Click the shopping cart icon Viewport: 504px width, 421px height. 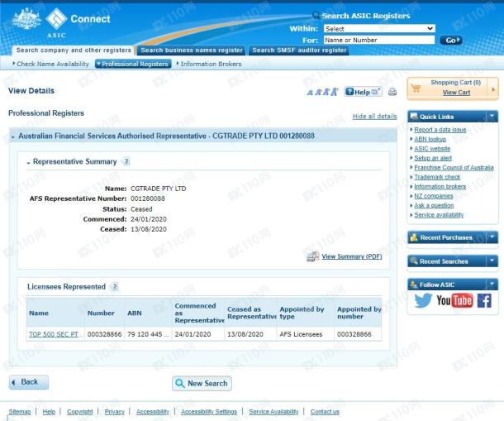416,88
